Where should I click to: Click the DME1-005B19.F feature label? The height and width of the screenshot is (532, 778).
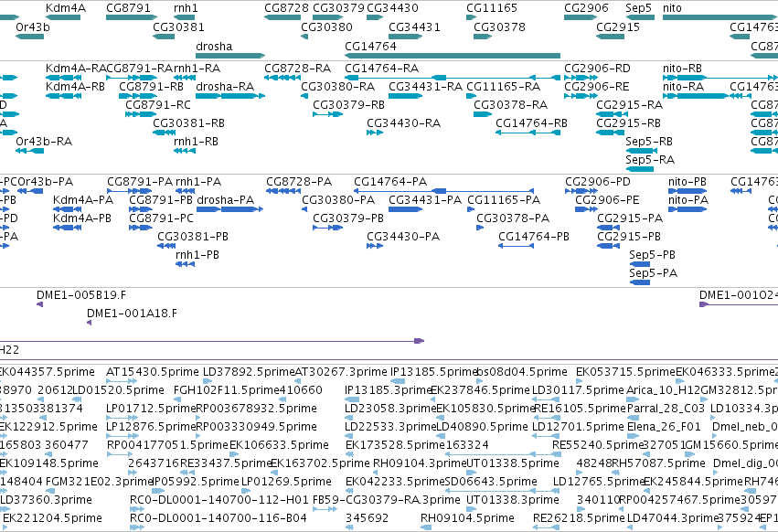(x=81, y=295)
